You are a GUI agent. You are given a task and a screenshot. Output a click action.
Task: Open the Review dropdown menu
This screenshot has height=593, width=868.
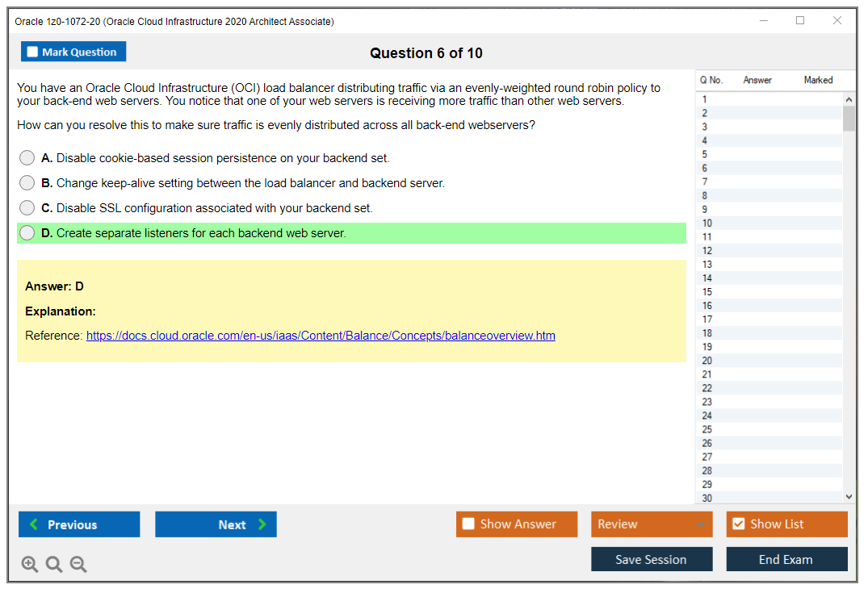tap(652, 524)
